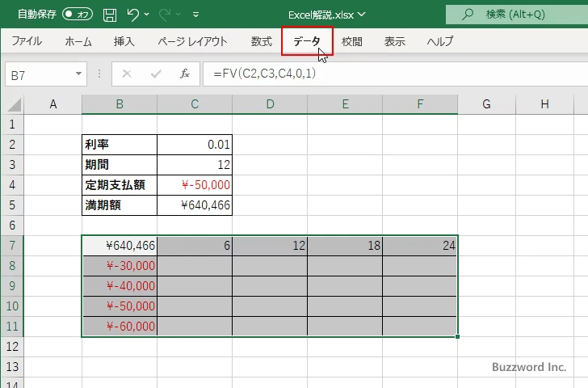Click the fx Insert Function icon

tap(184, 74)
